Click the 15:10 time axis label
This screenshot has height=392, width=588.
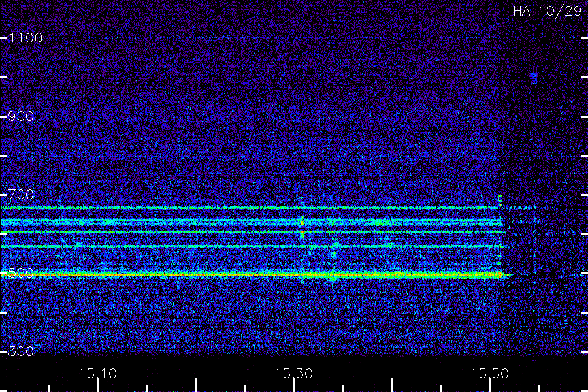[98, 374]
